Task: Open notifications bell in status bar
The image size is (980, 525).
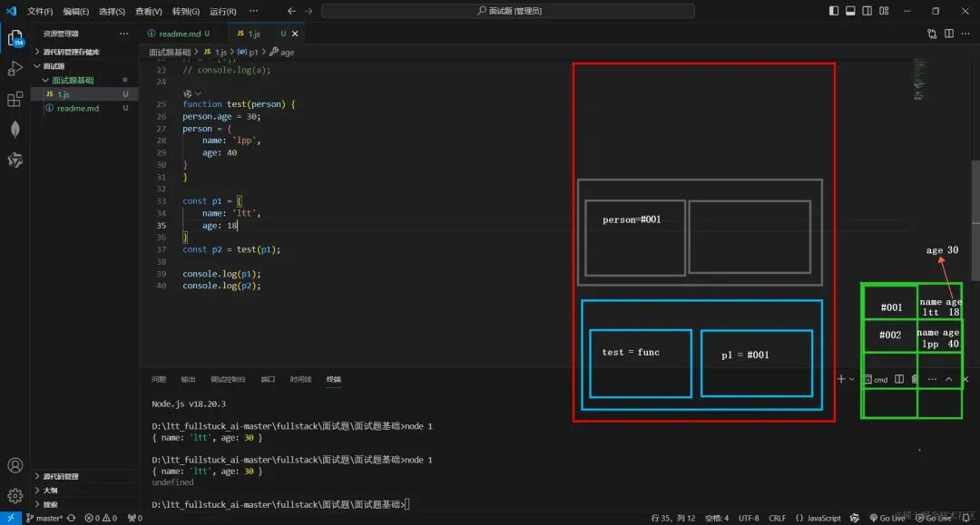Action: 966,518
